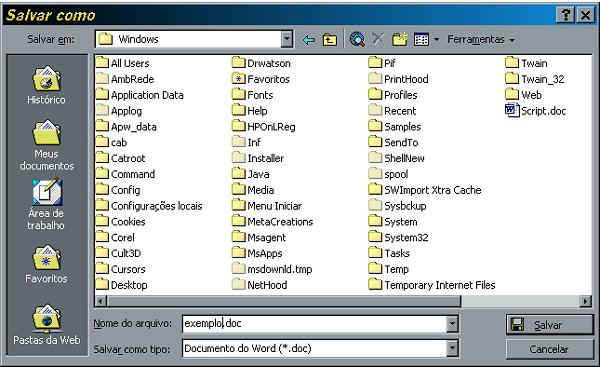The image size is (600, 367).
Task: Click the Views (Modos de exibição) icon
Action: click(x=421, y=39)
